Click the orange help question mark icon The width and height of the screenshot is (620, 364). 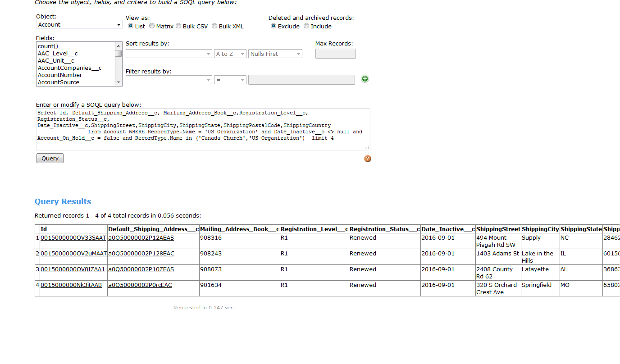coord(368,159)
